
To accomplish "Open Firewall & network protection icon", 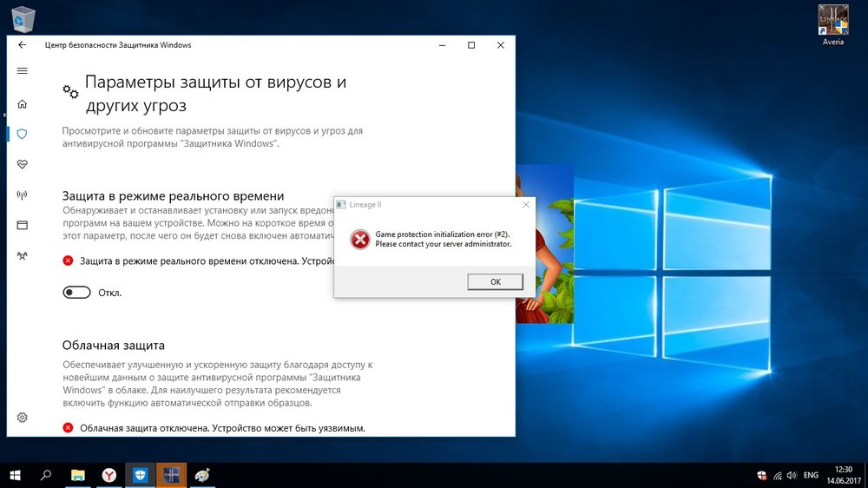I will [23, 195].
